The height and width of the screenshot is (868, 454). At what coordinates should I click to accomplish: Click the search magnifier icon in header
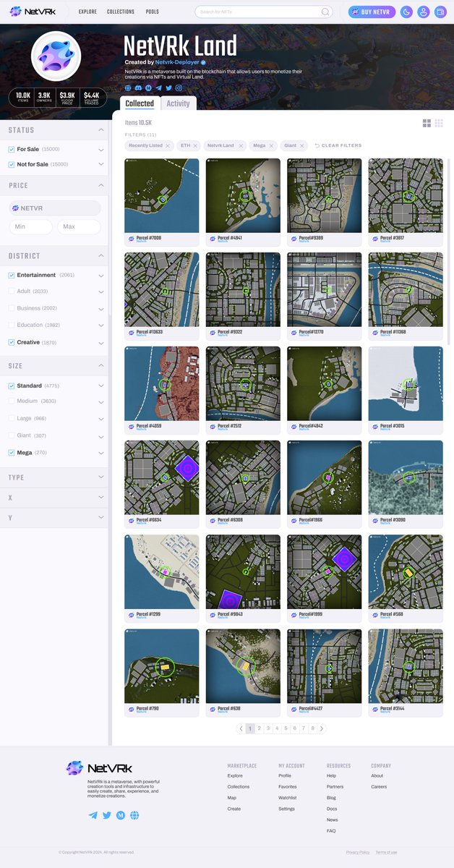[325, 12]
